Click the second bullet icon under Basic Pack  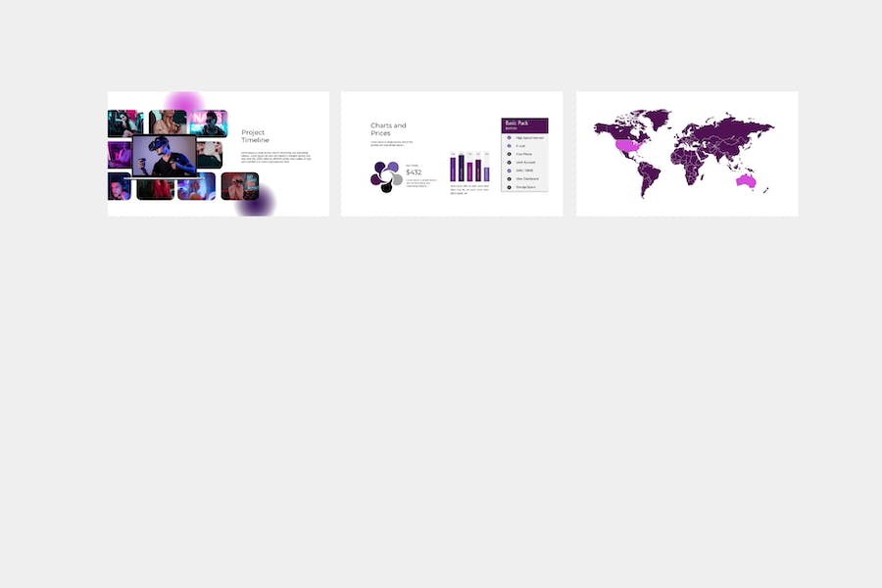509,146
